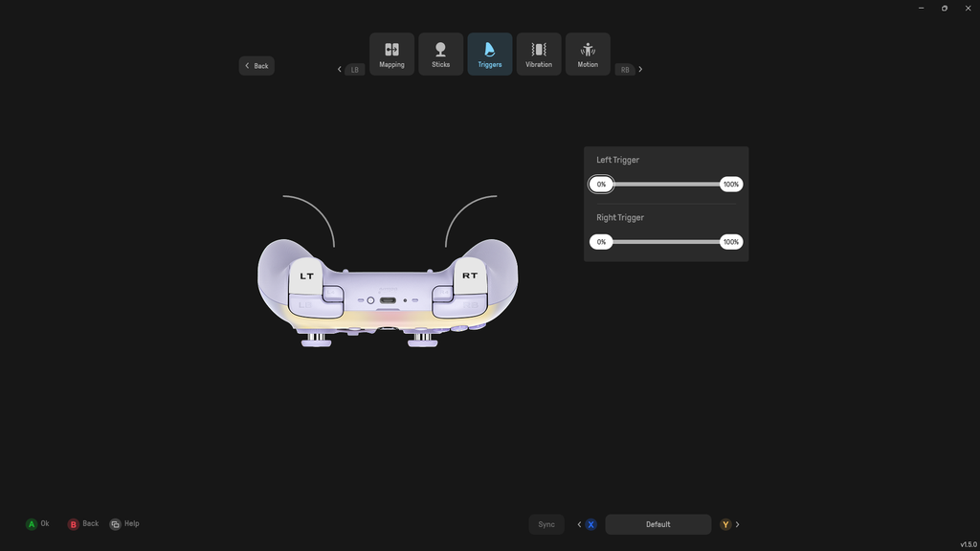The image size is (980, 551).
Task: Click the green A button icon
Action: (x=32, y=524)
